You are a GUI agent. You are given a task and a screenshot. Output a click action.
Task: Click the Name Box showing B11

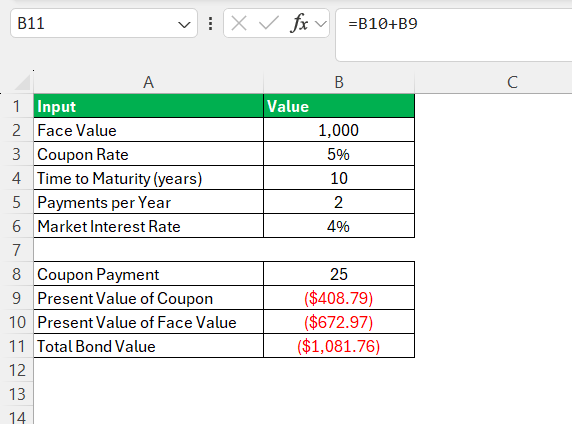click(x=104, y=24)
